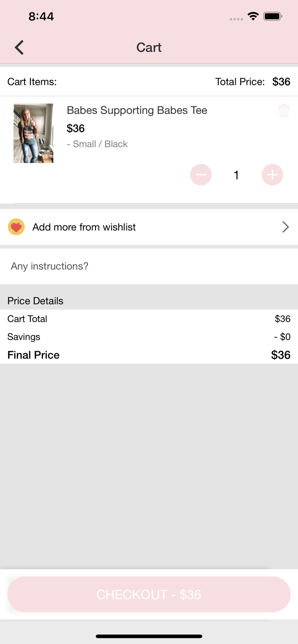298x644 pixels.
Task: Tap the Total Price label at top
Action: (240, 82)
